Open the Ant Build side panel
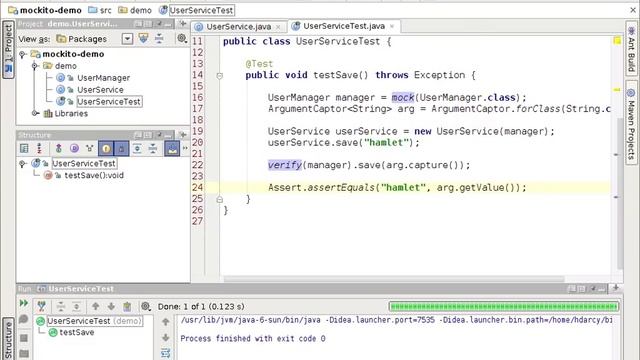Viewport: 640px width, 360px height. click(x=631, y=48)
